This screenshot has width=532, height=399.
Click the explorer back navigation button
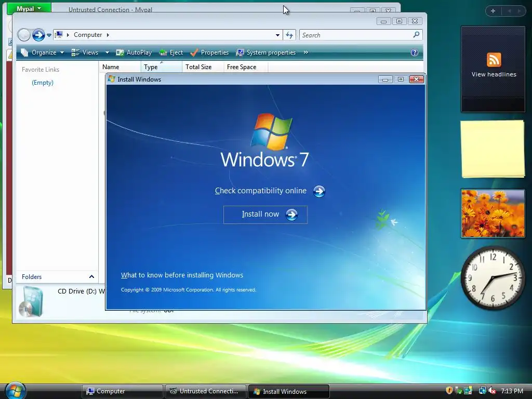tap(24, 35)
